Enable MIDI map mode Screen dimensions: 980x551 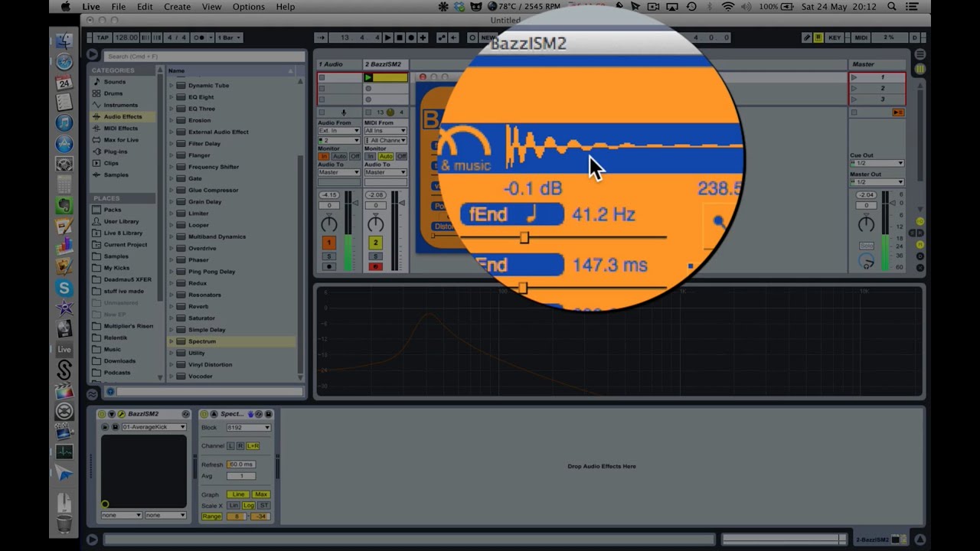[861, 37]
